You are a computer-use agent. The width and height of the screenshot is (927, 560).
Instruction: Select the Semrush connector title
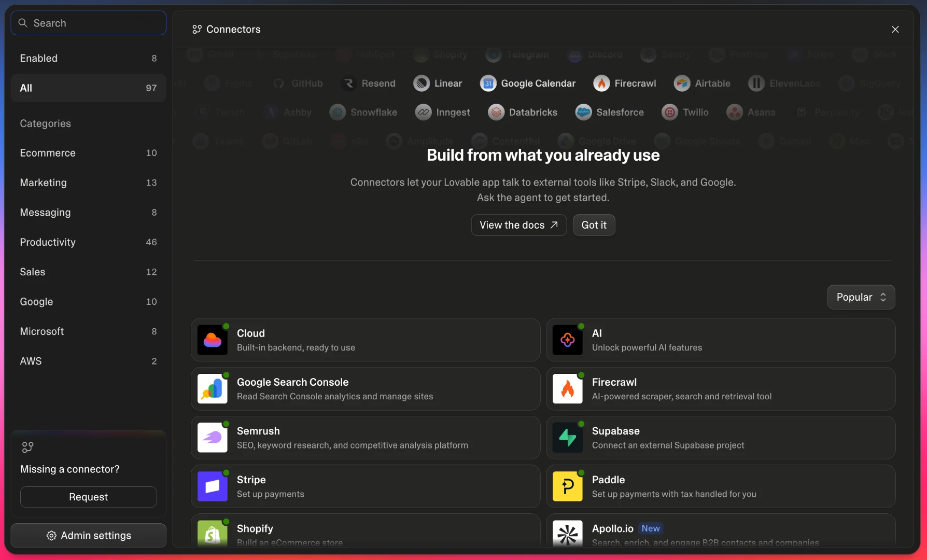pyautogui.click(x=258, y=431)
